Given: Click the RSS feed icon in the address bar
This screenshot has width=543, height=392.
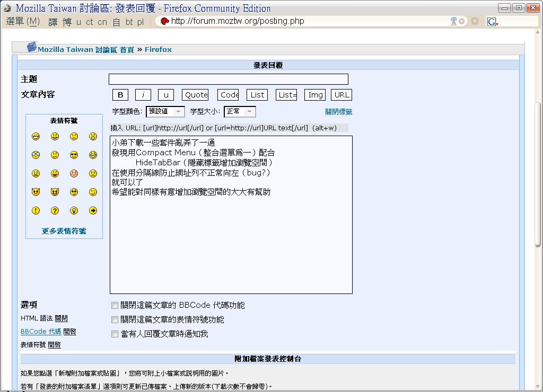Looking at the screenshot, I should coord(454,21).
